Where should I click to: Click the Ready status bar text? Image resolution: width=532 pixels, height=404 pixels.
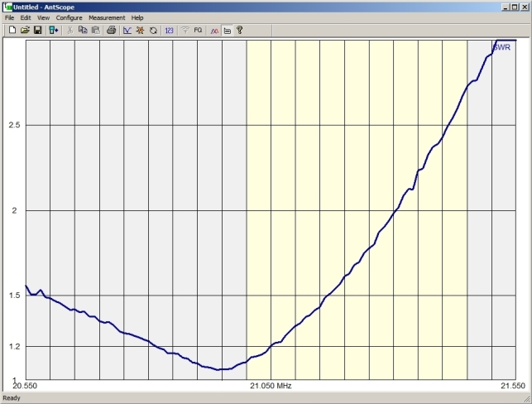(x=12, y=398)
